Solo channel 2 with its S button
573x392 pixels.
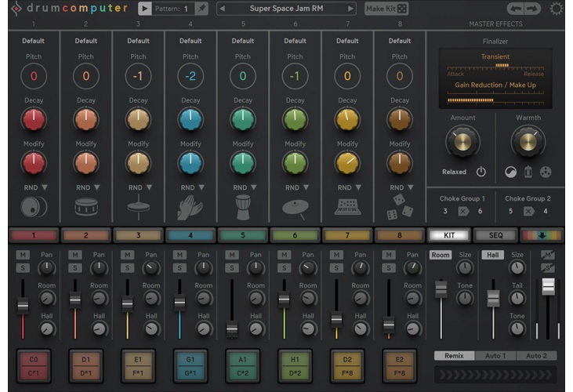[74, 269]
